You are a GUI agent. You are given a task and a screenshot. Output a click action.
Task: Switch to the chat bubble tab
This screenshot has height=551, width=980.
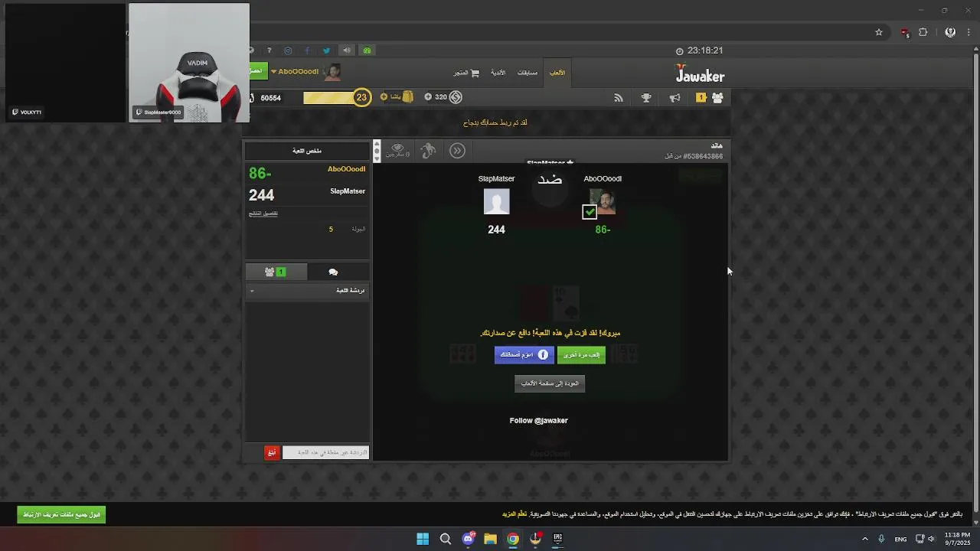[x=333, y=272]
